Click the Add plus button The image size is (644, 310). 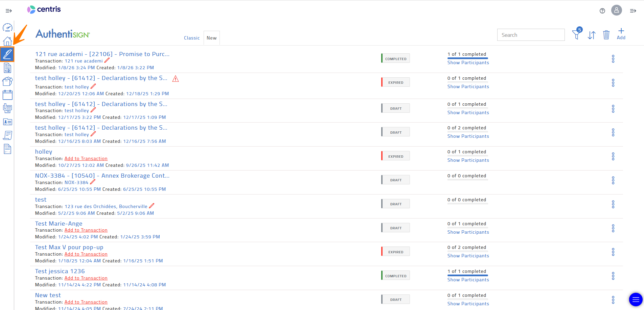621,34
